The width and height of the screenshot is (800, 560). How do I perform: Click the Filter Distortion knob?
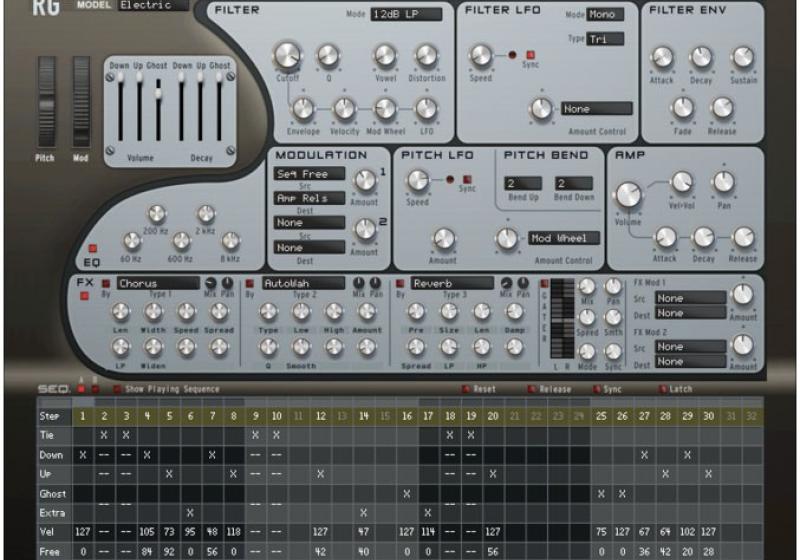[426, 56]
